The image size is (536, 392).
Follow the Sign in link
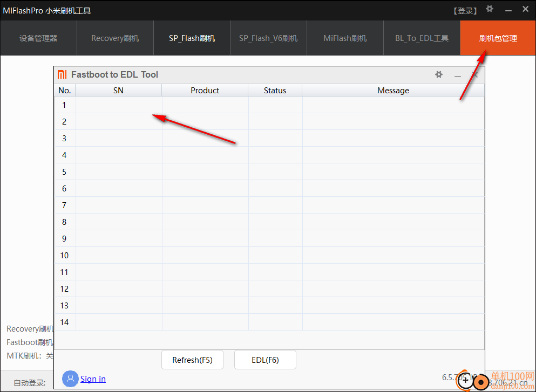click(93, 379)
